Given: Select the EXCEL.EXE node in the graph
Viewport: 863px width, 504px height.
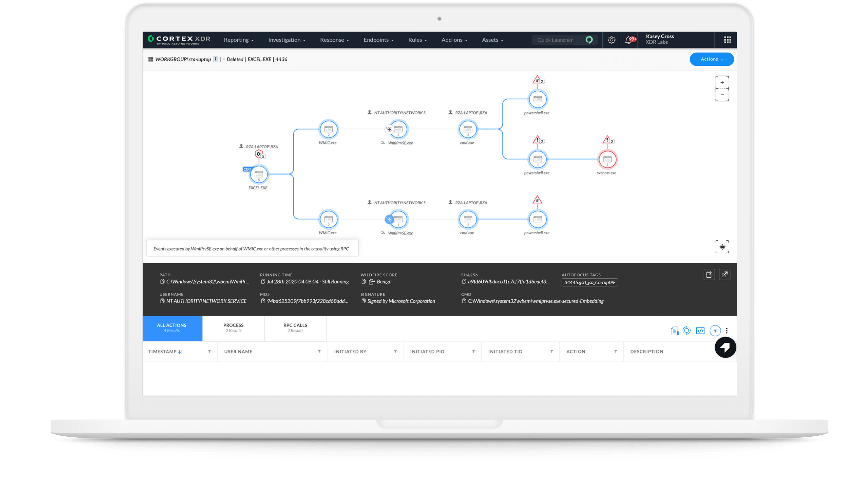Looking at the screenshot, I should 258,175.
